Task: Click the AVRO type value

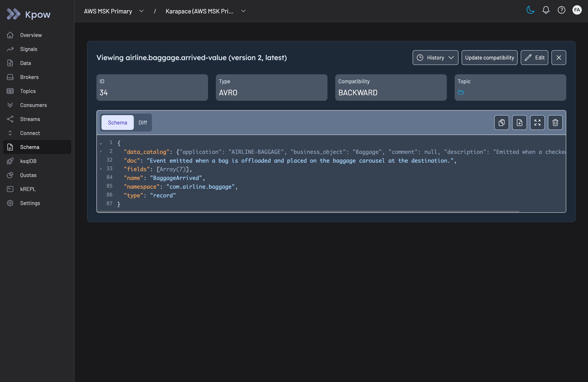Action: 228,93
